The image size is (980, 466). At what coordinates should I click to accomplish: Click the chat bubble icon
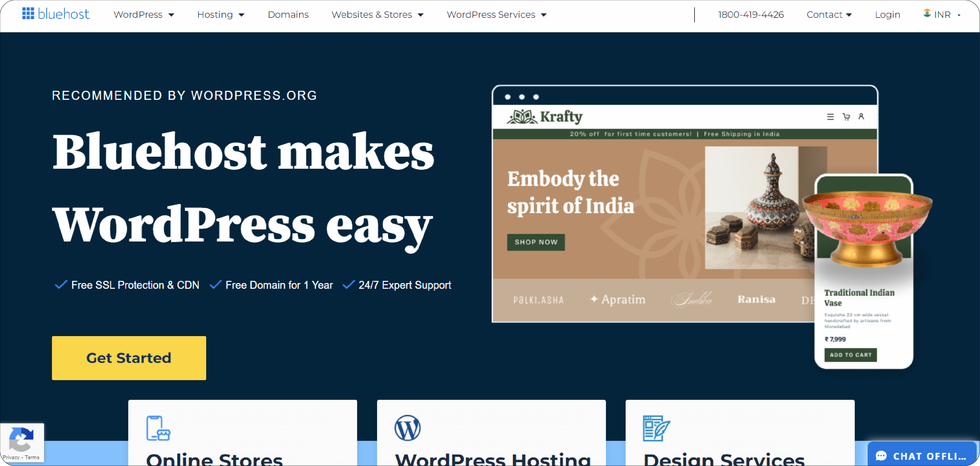(881, 456)
